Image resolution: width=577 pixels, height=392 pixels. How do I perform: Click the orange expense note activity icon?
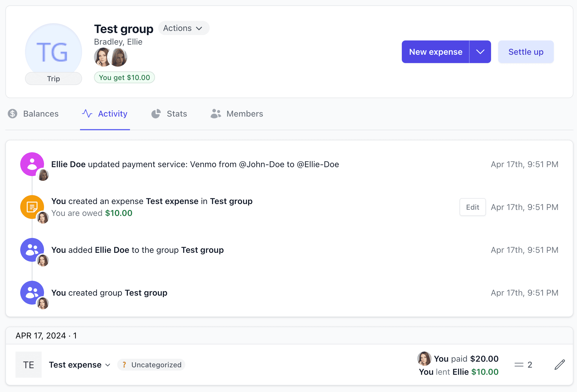[x=32, y=206]
